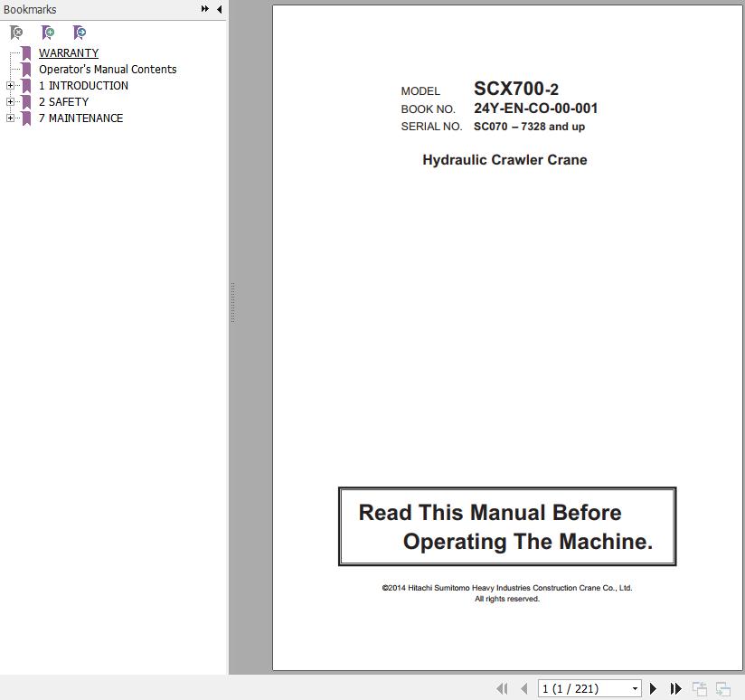Click the panel splitter handle

[233, 302]
